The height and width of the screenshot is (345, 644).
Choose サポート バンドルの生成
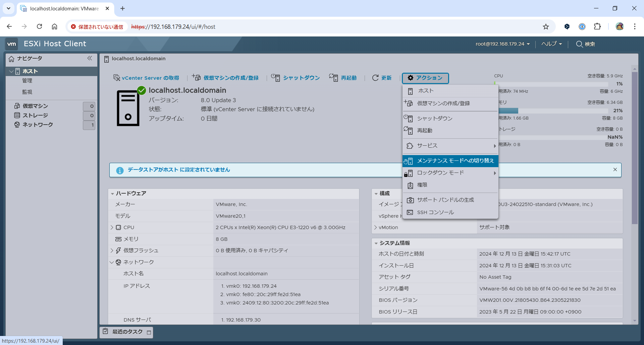click(x=450, y=200)
